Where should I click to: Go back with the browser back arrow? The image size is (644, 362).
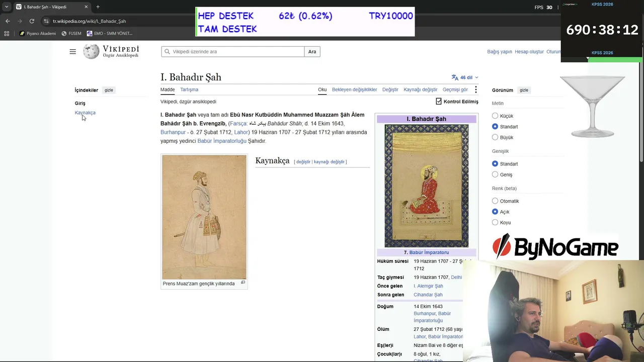(x=8, y=21)
